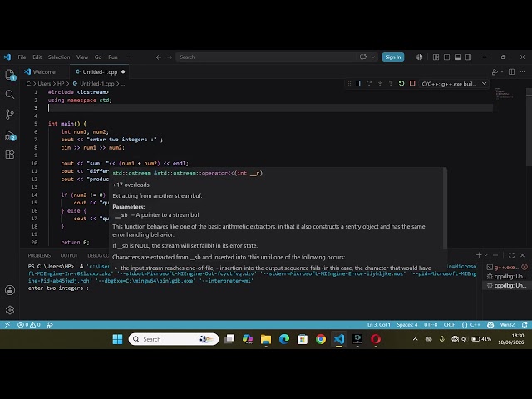Toggle the secondary side bar

469,57
